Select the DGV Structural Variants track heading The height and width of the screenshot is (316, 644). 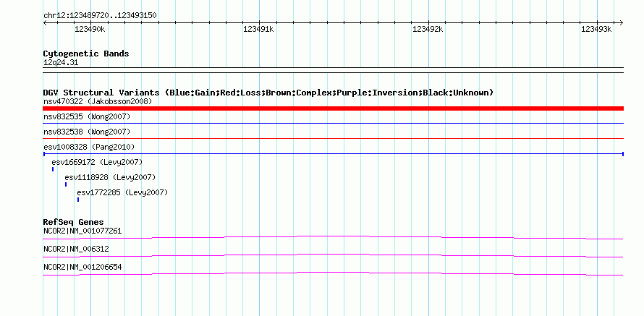pyautogui.click(x=268, y=93)
